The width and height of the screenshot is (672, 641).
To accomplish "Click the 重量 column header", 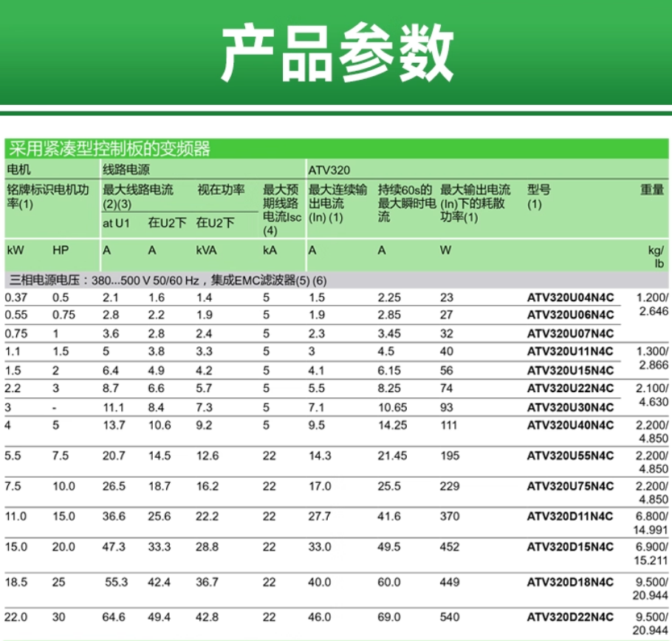I will tap(651, 190).
